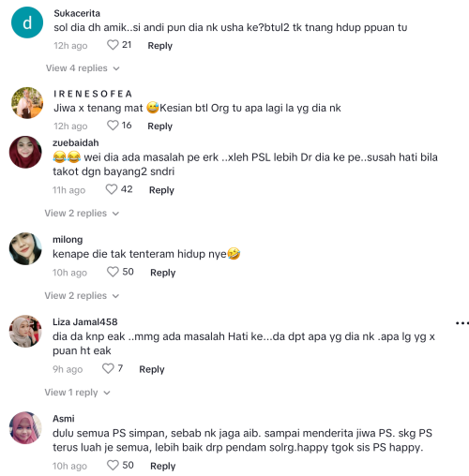
Task: Tap heart icon on IRENESOFEA's comment
Action: (x=113, y=126)
